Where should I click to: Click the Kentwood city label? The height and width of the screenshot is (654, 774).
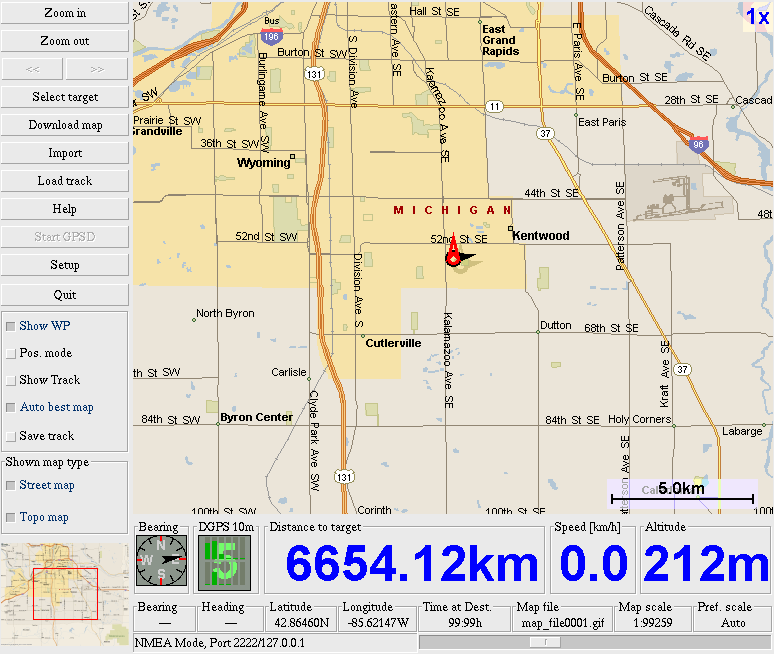pos(541,235)
